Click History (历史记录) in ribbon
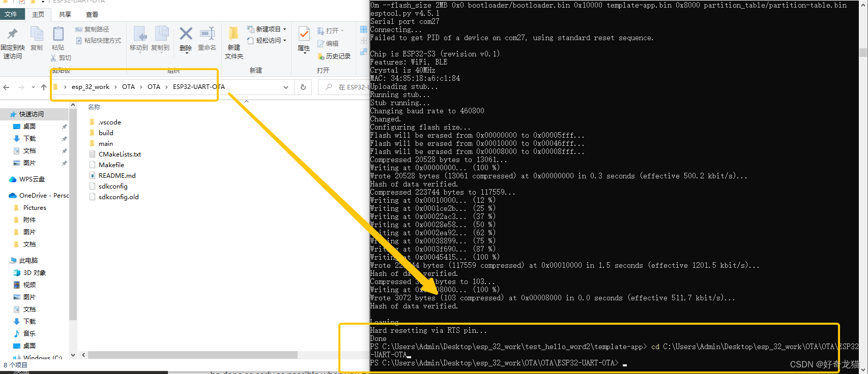 pyautogui.click(x=334, y=56)
